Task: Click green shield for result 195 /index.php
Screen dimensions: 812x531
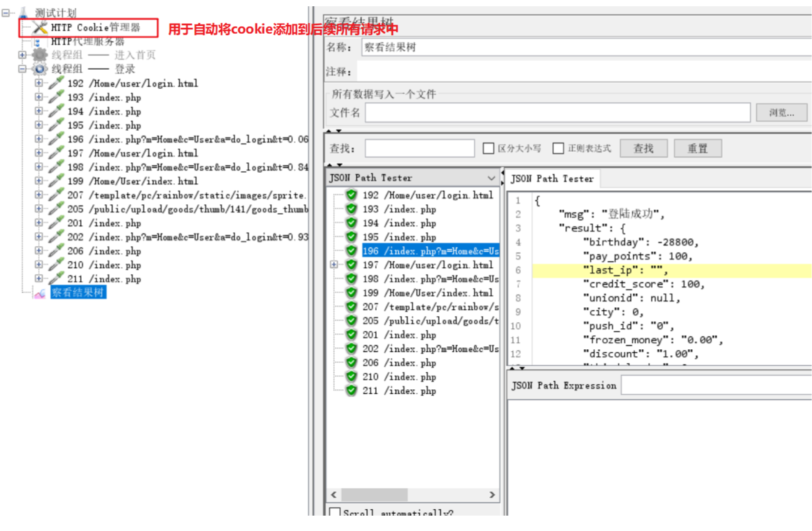Action: coord(352,237)
